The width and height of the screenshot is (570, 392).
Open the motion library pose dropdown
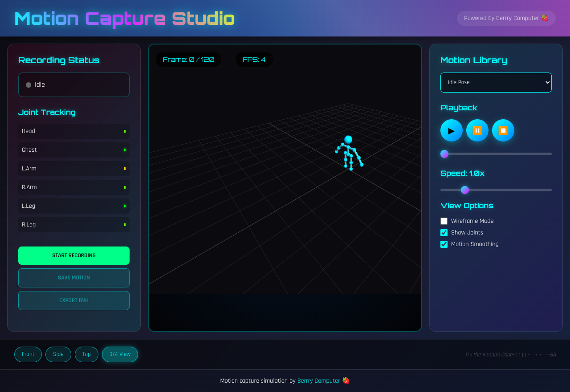(496, 82)
